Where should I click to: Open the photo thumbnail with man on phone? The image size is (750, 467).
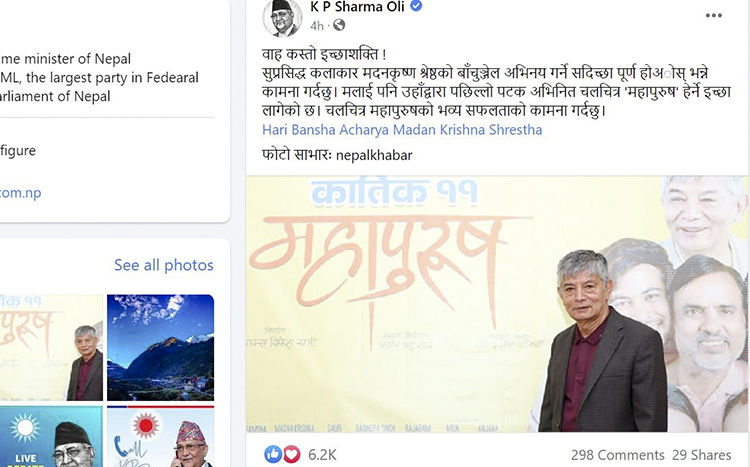coord(160,436)
